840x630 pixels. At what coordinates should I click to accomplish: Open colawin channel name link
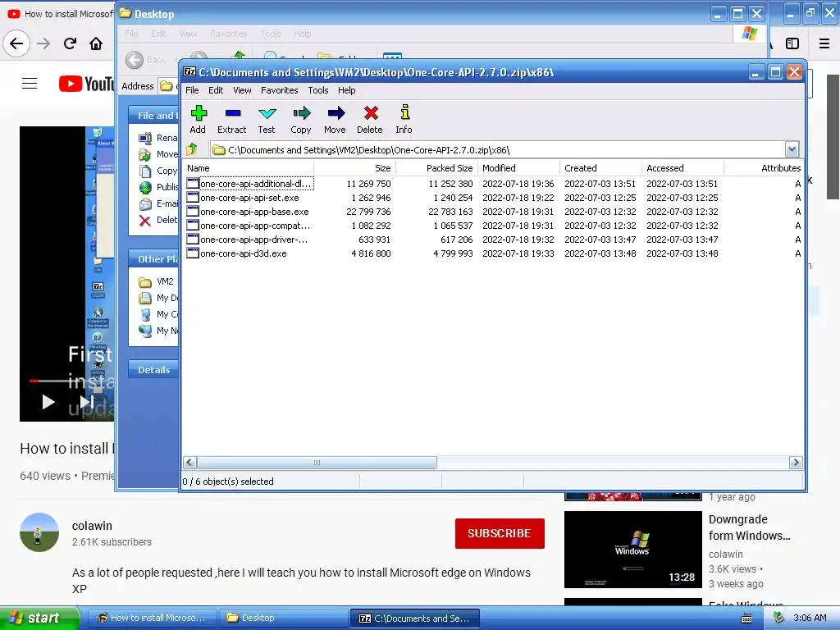(92, 526)
